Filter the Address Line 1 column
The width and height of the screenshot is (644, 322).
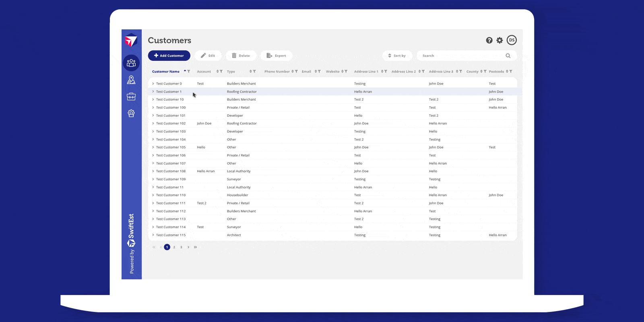(x=386, y=71)
